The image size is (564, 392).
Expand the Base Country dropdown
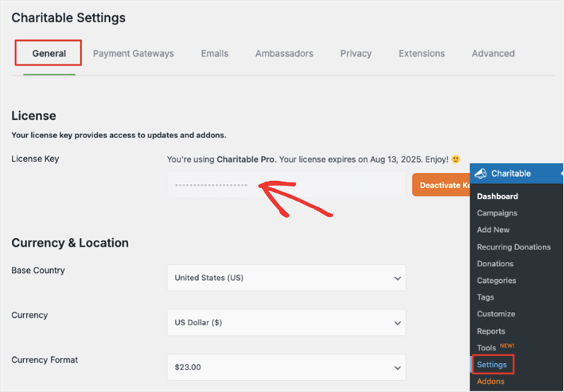tap(286, 278)
